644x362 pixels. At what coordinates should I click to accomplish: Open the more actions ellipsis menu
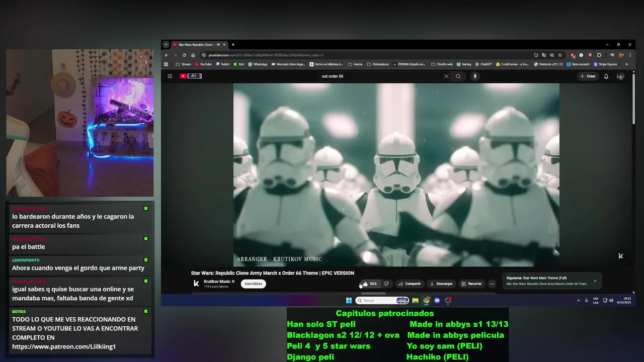tap(492, 284)
